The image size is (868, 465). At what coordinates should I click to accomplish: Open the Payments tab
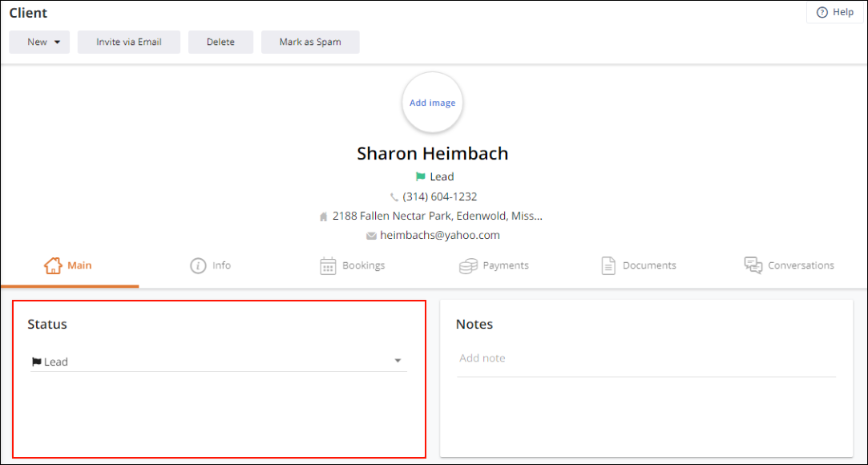point(494,265)
